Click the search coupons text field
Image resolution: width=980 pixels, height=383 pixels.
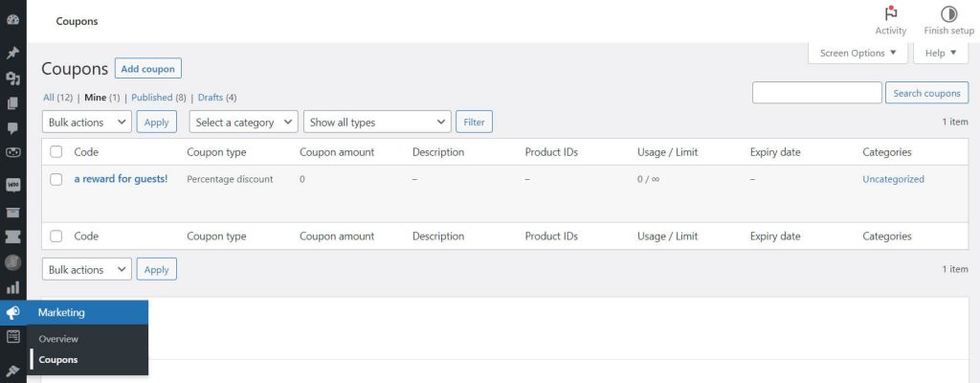tap(816, 93)
